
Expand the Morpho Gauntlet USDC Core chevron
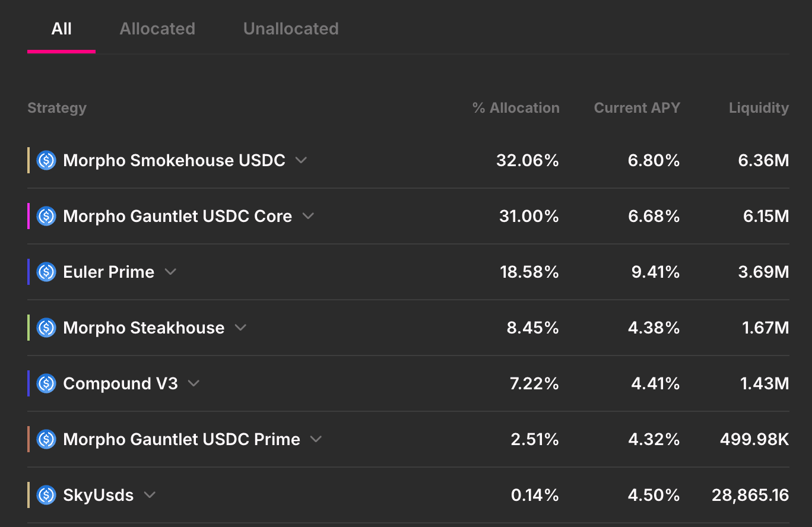click(308, 216)
